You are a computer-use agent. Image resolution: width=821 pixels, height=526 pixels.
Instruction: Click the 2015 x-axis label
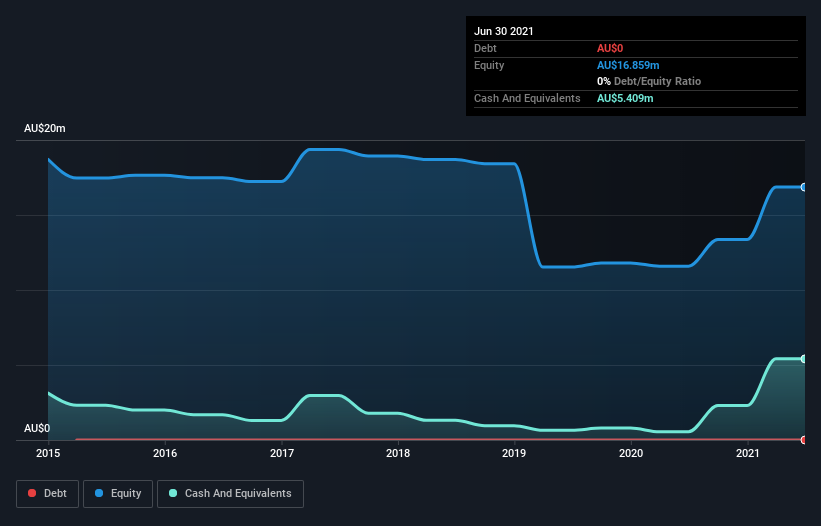(48, 453)
